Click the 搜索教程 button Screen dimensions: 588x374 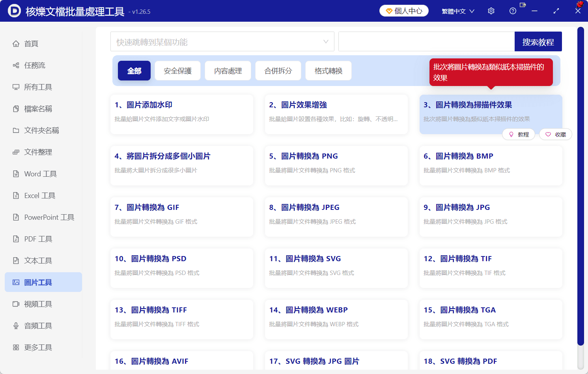(538, 41)
